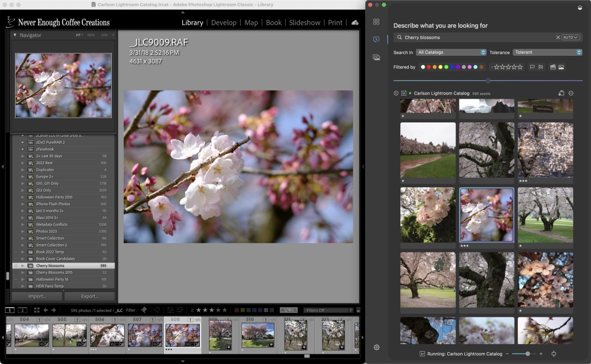591x364 pixels.
Task: Switch to the Develop module
Action: [x=224, y=23]
